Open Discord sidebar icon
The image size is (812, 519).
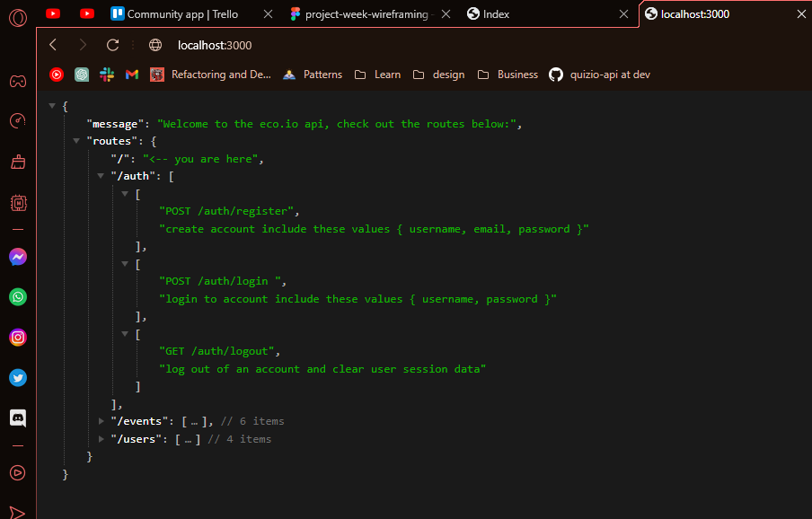click(18, 418)
